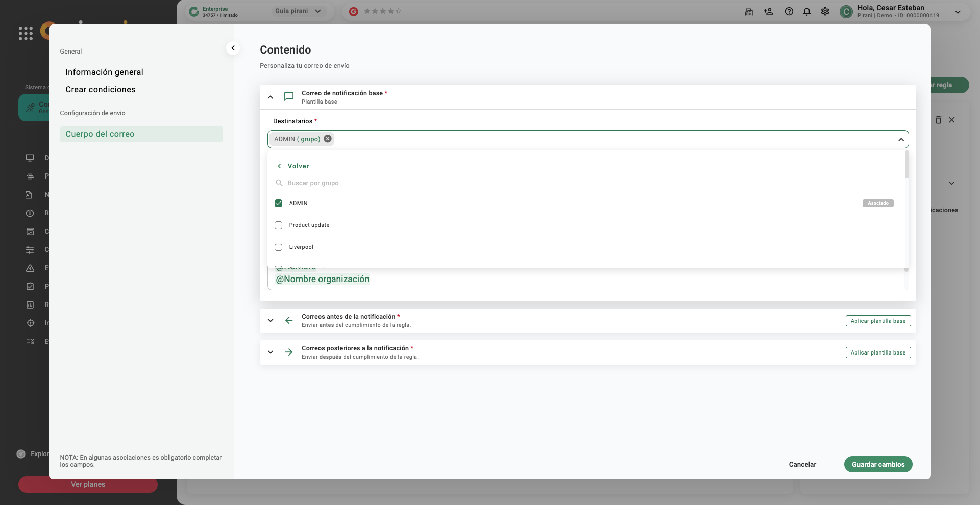Open the settings gear icon
The width and height of the screenshot is (980, 505).
pos(825,11)
